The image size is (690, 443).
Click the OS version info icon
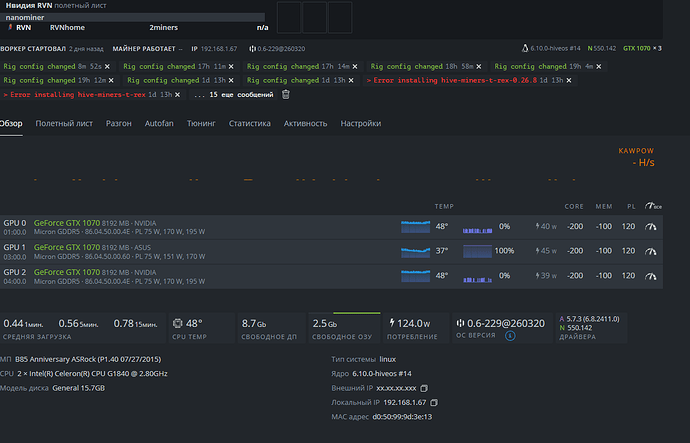(510, 336)
